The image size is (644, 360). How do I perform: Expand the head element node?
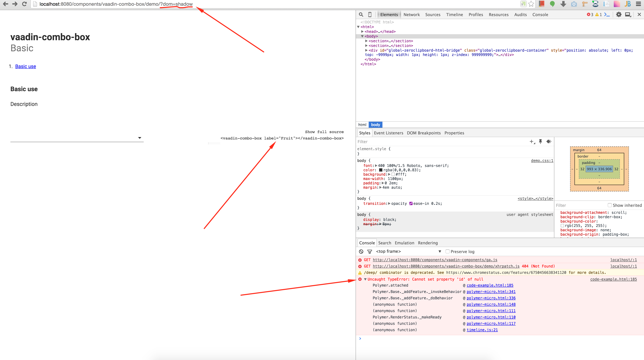point(362,32)
